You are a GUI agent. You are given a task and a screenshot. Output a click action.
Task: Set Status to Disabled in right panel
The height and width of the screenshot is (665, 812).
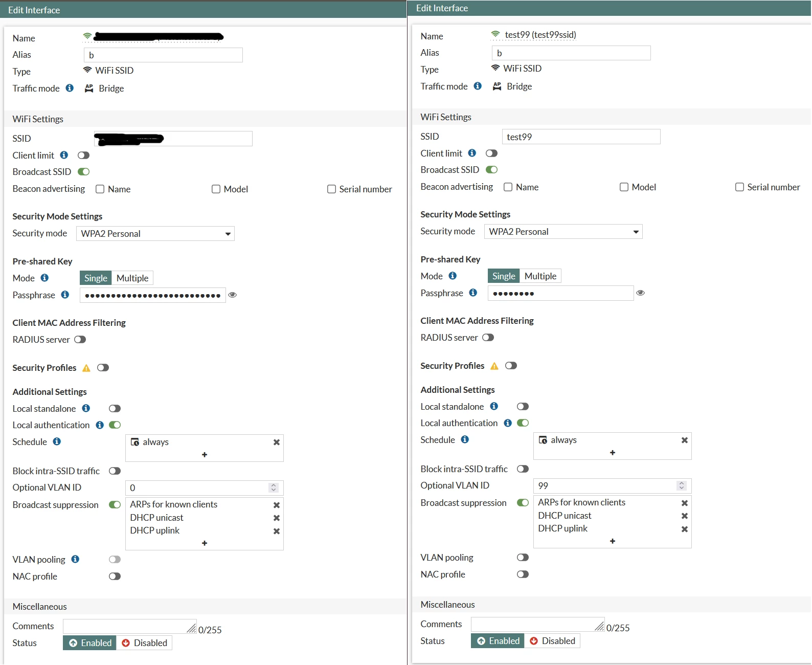[552, 640]
